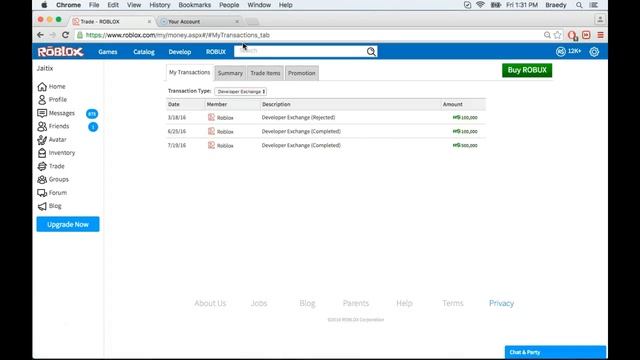Open the Apple menu
Image resolution: width=640 pixels, height=360 pixels.
tap(44, 5)
